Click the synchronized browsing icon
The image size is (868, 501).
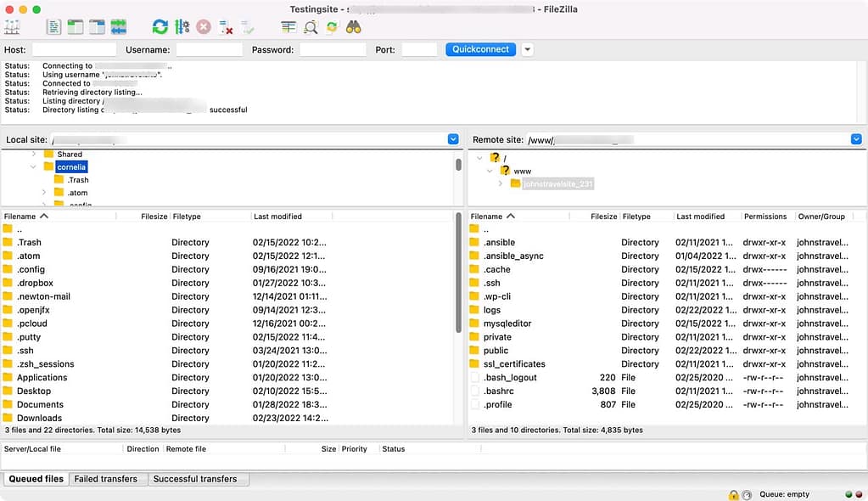click(x=332, y=26)
